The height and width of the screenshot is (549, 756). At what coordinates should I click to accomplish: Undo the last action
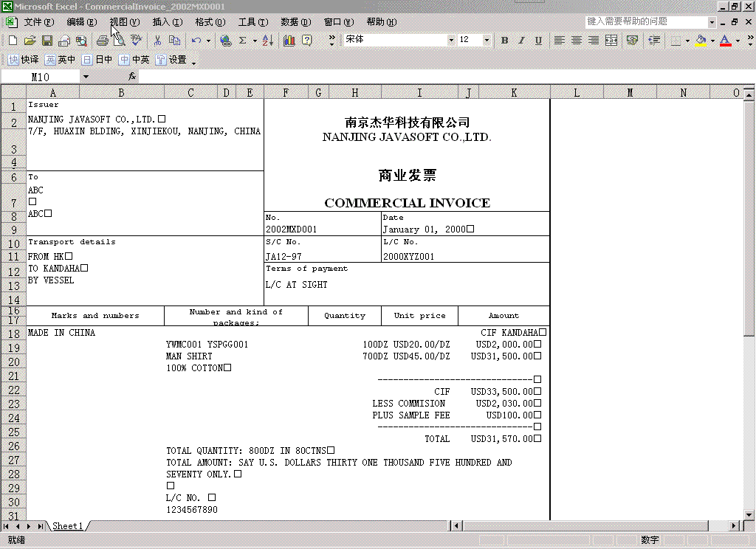(x=196, y=41)
